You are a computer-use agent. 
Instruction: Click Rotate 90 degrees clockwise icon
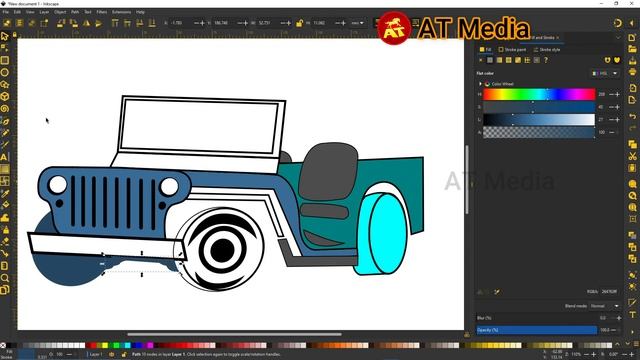pos(73,23)
